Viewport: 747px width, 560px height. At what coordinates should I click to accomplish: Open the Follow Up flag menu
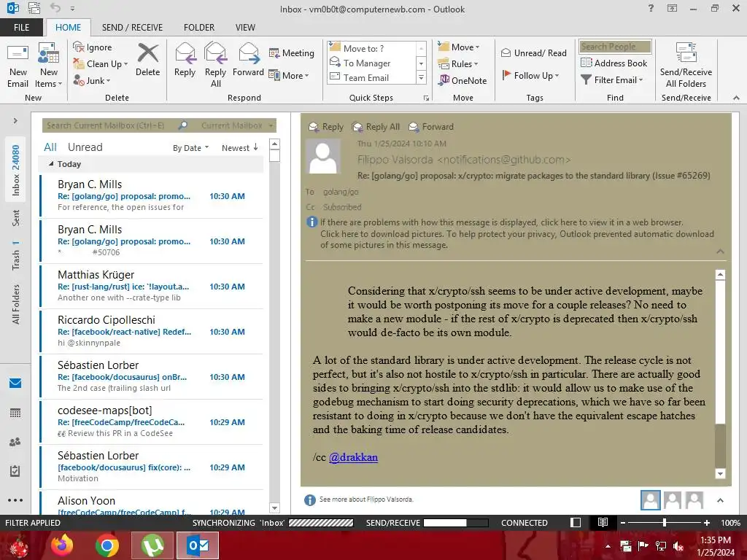[x=531, y=75]
